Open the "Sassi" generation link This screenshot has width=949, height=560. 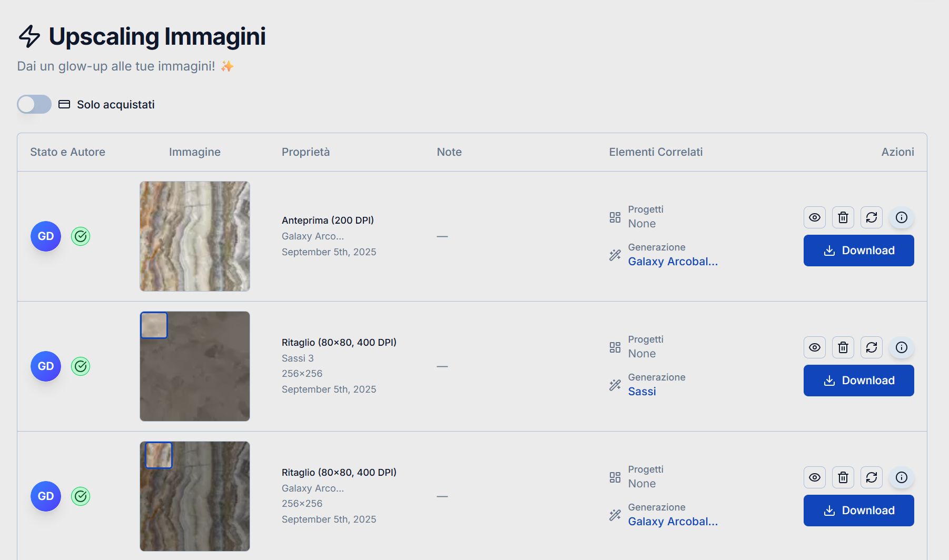click(x=641, y=391)
